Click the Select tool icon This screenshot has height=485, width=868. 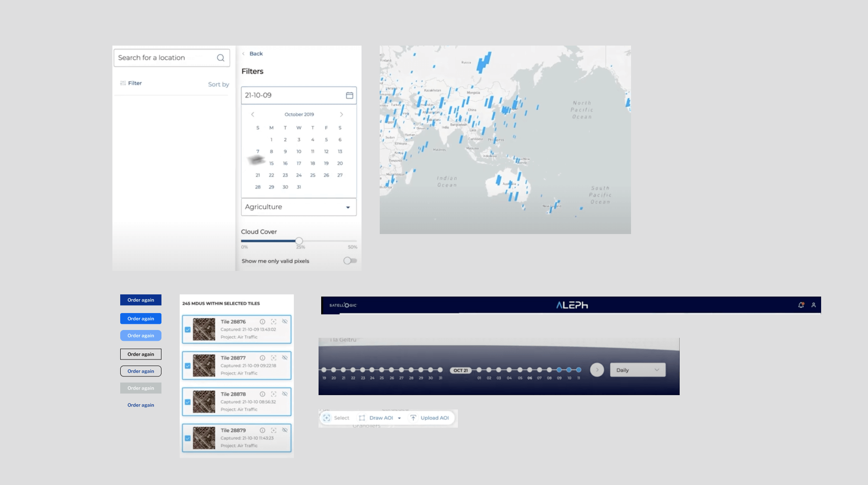click(327, 418)
